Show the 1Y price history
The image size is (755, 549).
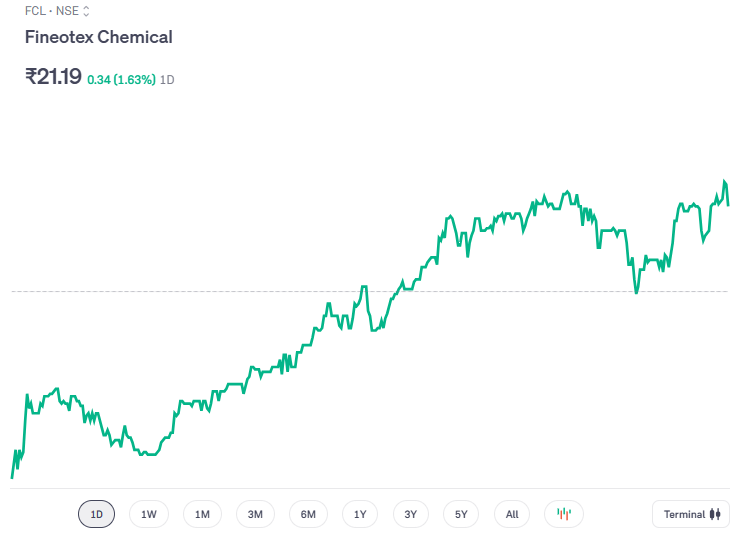point(360,514)
